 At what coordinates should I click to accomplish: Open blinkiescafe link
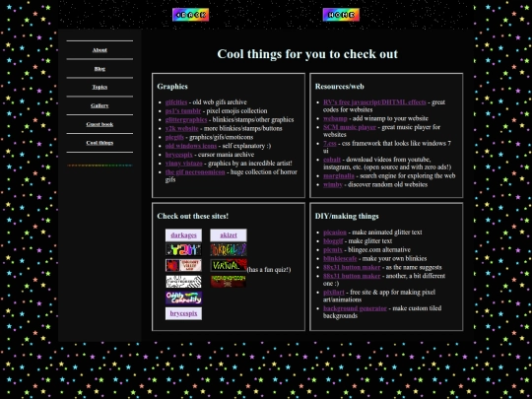(x=340, y=258)
